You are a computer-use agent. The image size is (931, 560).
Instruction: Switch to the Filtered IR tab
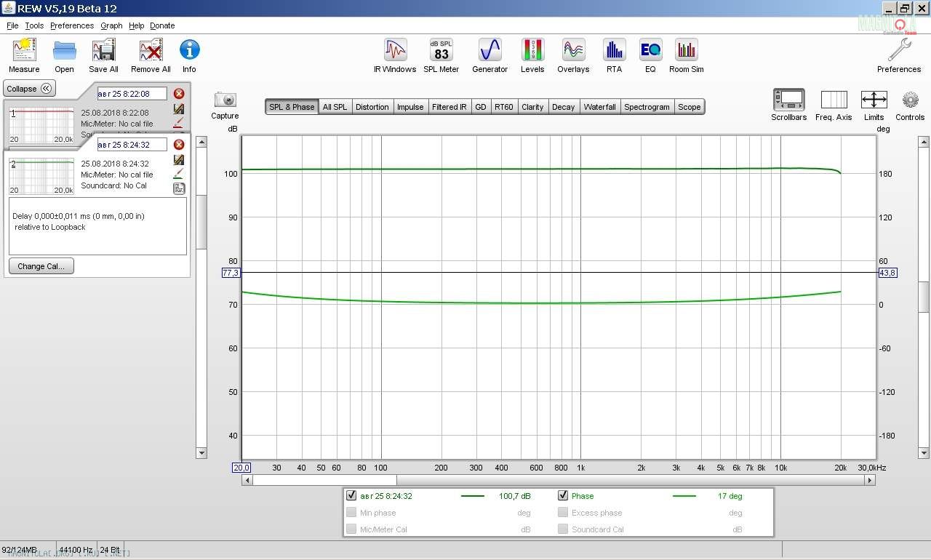[x=449, y=107]
